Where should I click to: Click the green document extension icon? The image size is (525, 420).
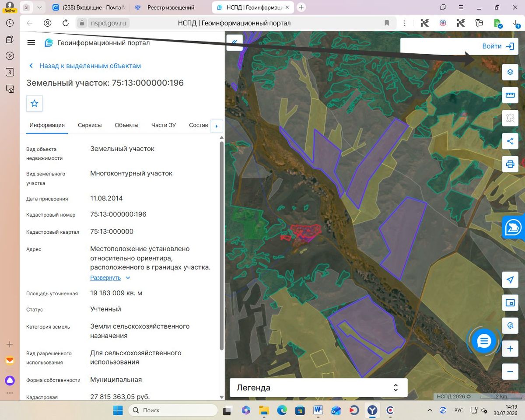click(497, 23)
